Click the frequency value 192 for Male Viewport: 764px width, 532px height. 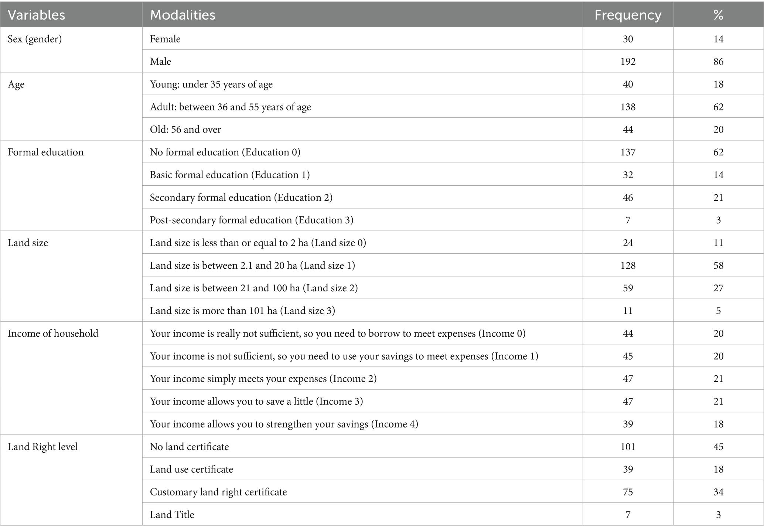click(x=628, y=61)
